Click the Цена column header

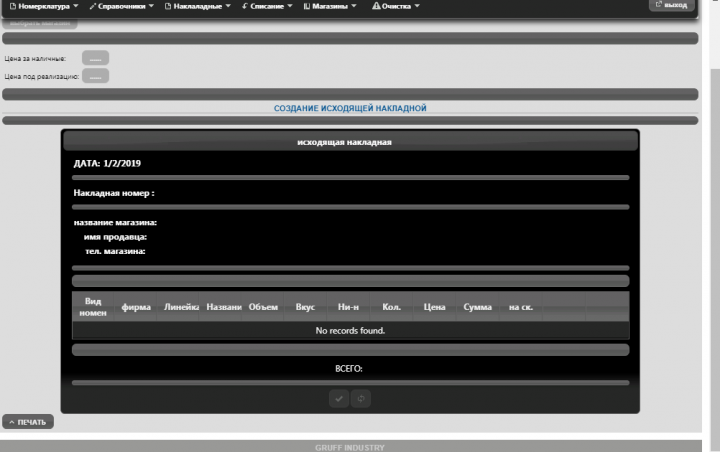[x=434, y=307]
